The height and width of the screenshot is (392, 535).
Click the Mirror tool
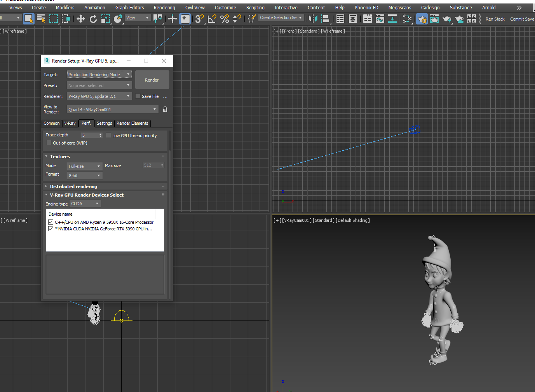tap(313, 19)
